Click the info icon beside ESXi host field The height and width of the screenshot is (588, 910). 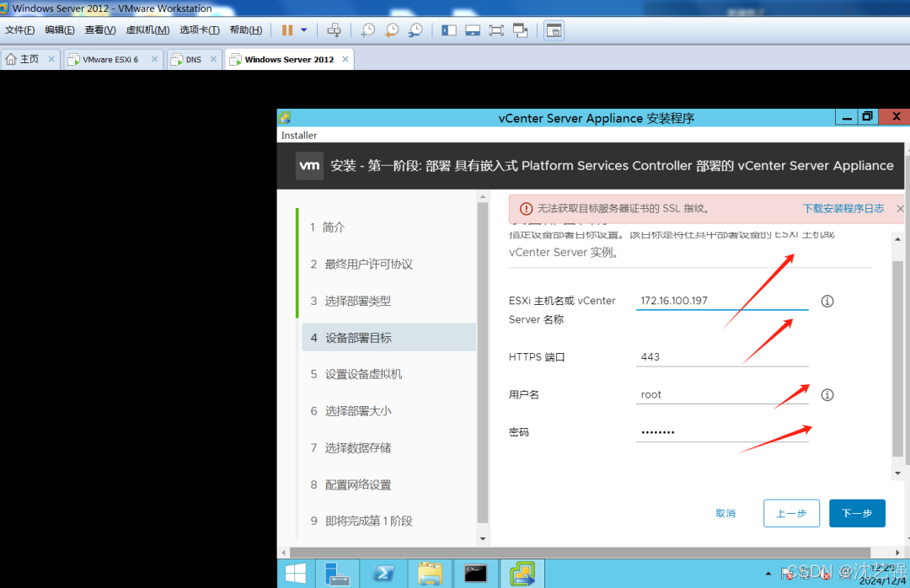pyautogui.click(x=827, y=301)
